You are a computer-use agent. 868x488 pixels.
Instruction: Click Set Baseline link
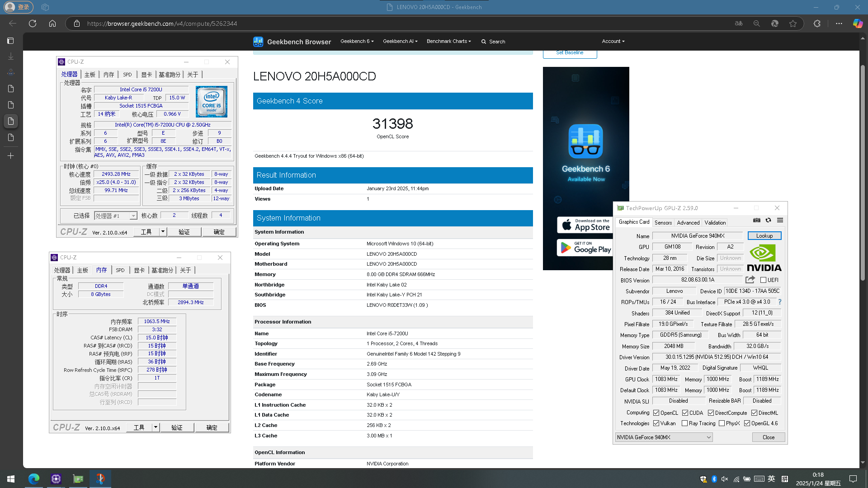coord(570,52)
